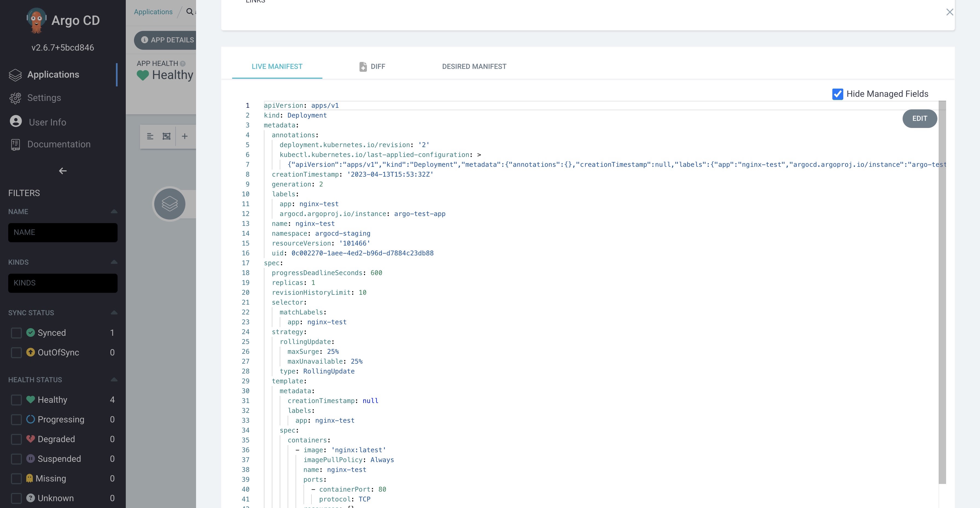Click the uid value line in manifest
The image size is (980, 508).
pos(353,253)
